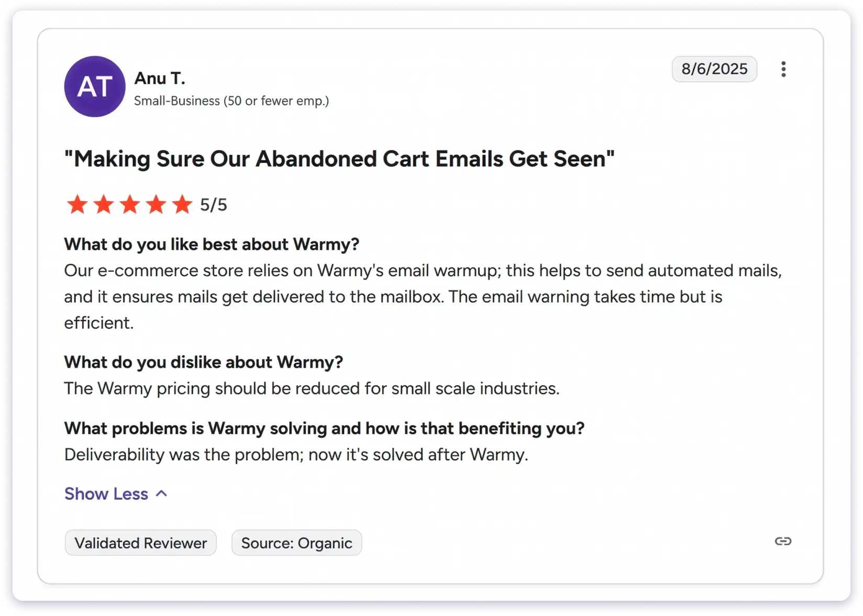Click the fourth red rating star

[x=156, y=205]
